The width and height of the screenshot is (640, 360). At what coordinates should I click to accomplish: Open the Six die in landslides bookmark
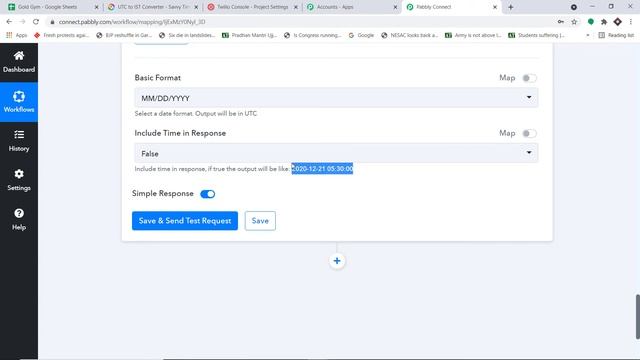tap(187, 35)
